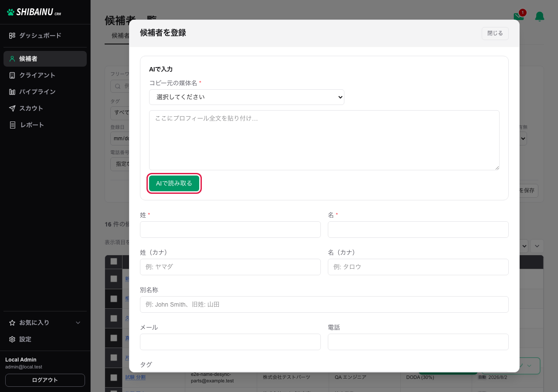Open the 試験 分割 candidate link
The image size is (558, 392).
[135, 377]
